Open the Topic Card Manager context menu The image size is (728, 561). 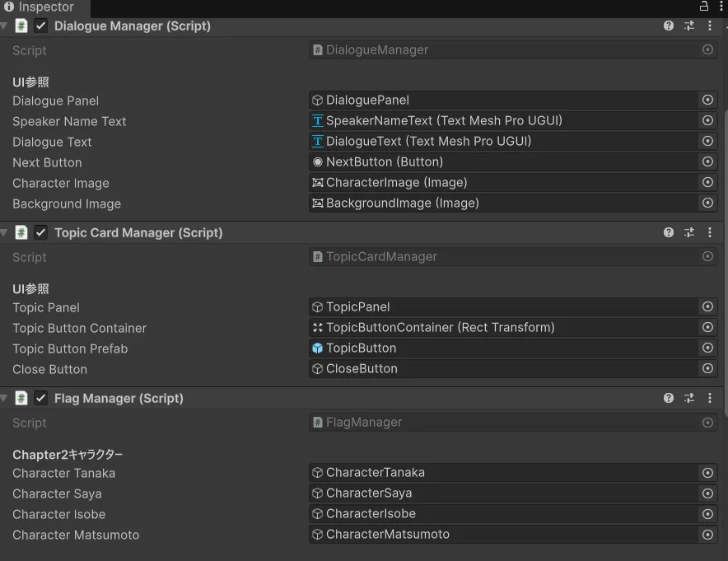pos(709,232)
